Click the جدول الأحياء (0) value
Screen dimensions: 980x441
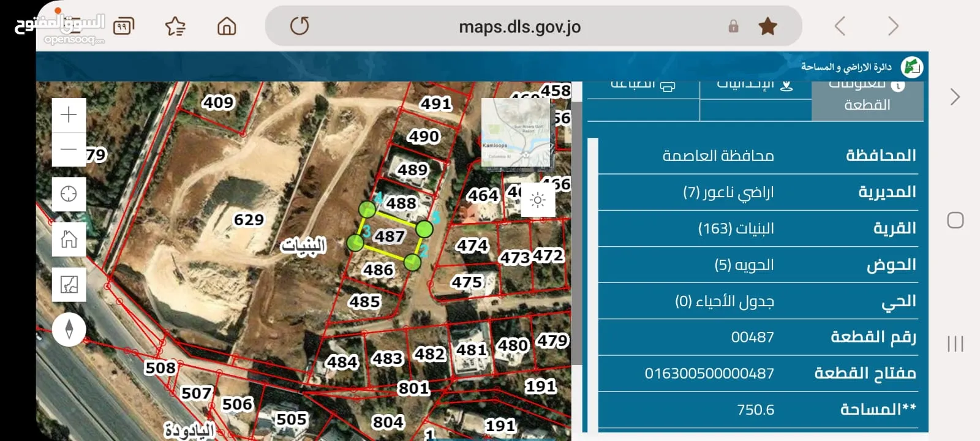pyautogui.click(x=725, y=301)
